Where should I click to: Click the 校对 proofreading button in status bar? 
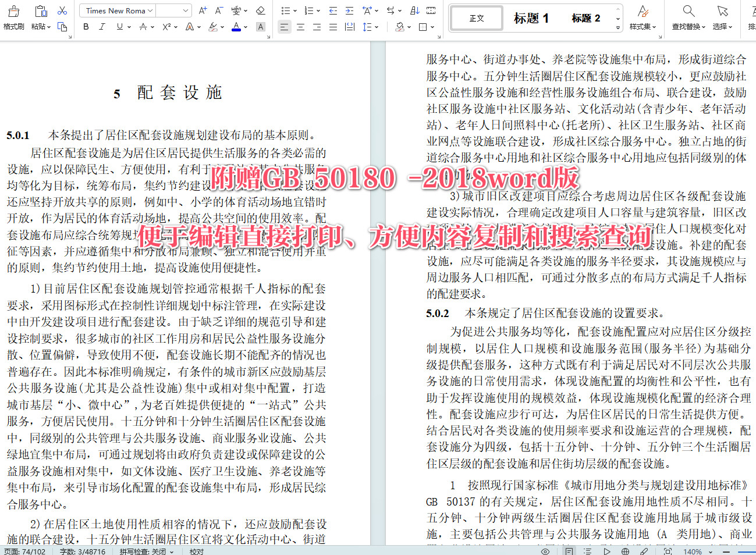tap(197, 552)
